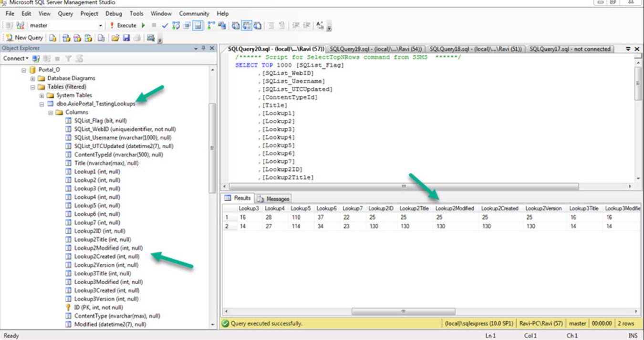Open the File menu
Screen dimensions: 644x340
[x=10, y=13]
